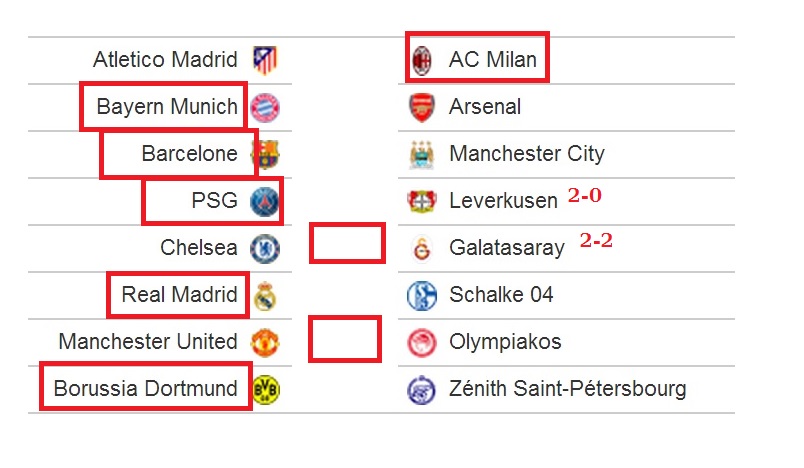The height and width of the screenshot is (468, 804).
Task: Click the empty score box beside Manchester United
Action: 345,339
